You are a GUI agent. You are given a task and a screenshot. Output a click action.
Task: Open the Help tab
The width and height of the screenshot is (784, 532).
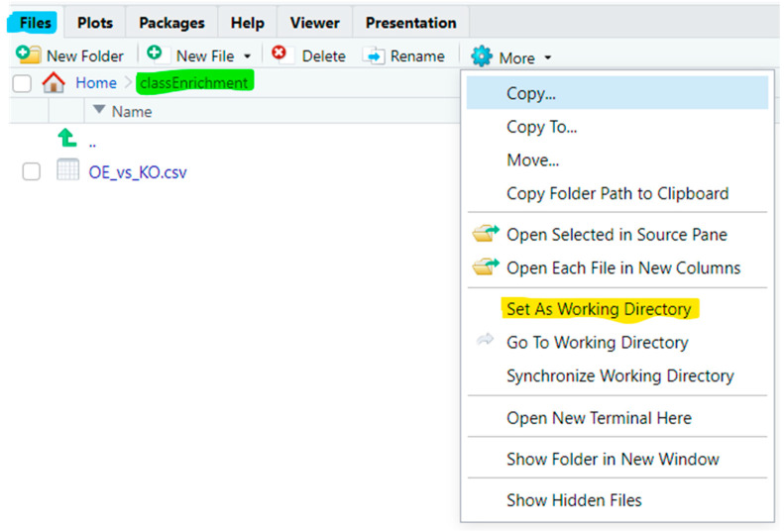[x=247, y=23]
